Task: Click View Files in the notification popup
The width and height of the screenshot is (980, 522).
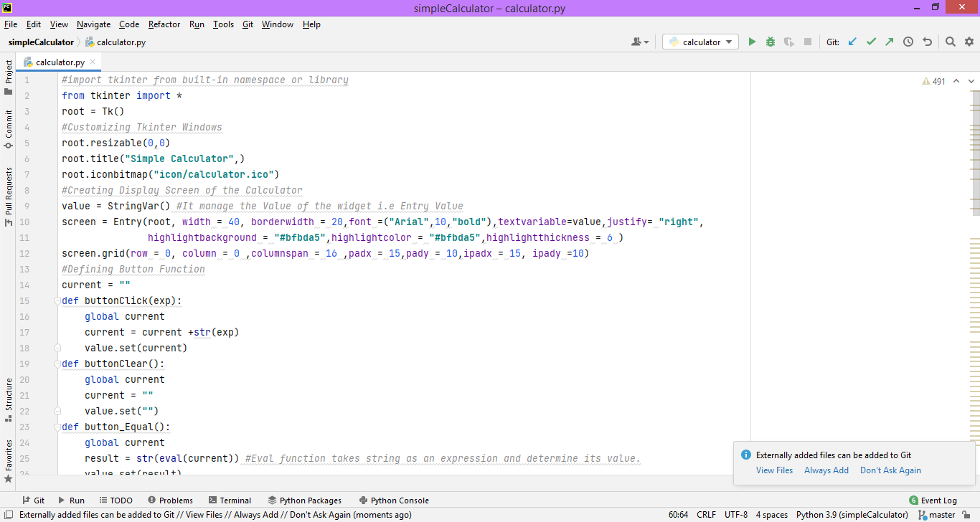Action: (x=774, y=470)
